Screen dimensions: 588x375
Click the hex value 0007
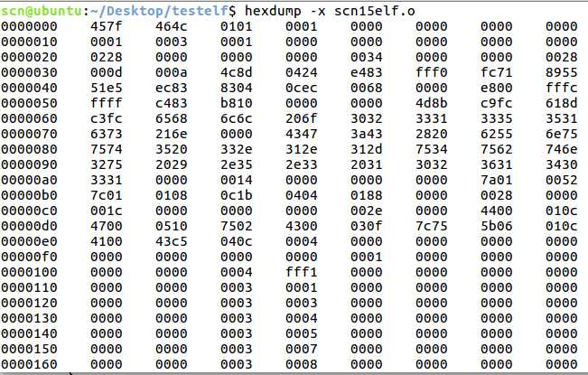click(x=302, y=349)
